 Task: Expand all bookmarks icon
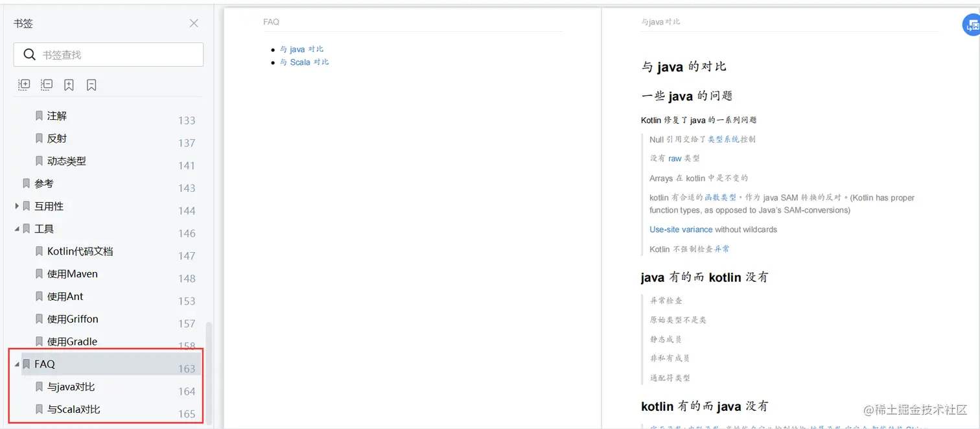coord(24,85)
